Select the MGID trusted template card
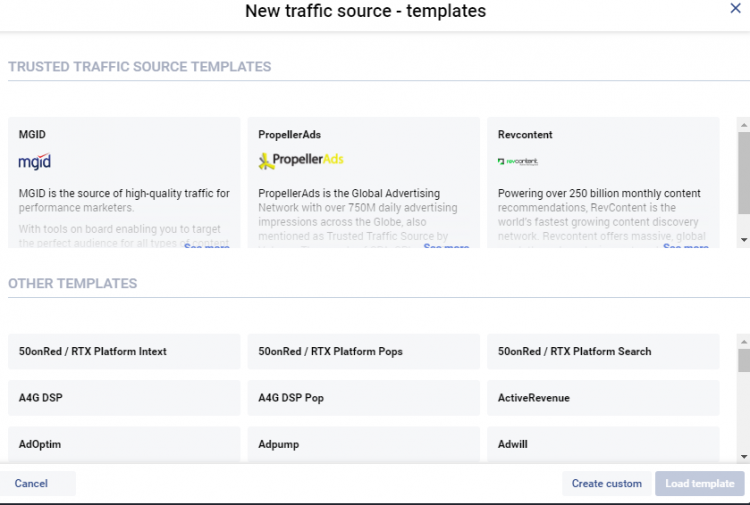Screen dimensions: 750x505 pyautogui.click(x=124, y=182)
